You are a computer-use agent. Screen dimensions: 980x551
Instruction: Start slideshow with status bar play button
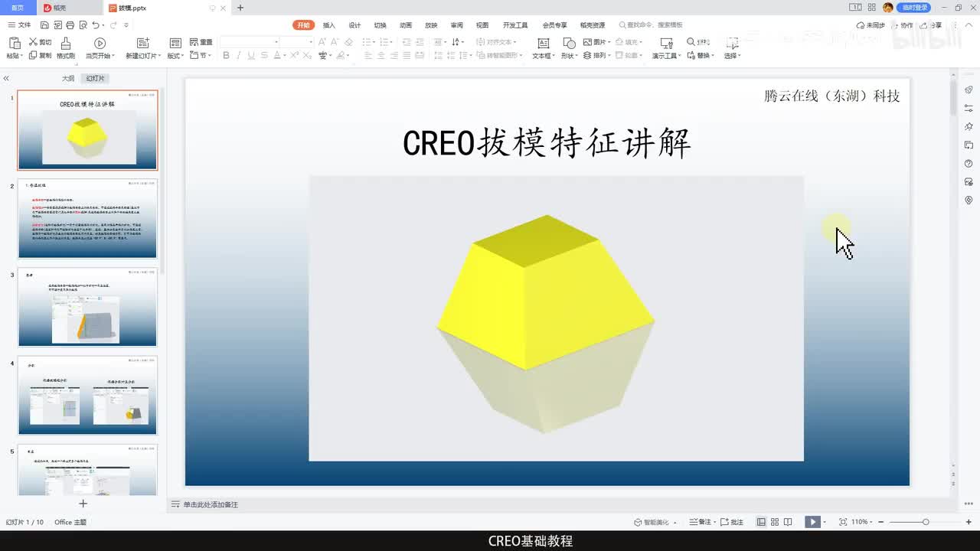(812, 522)
